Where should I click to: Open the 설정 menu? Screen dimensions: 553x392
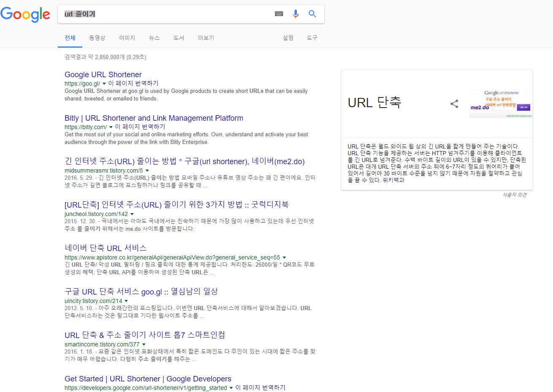[288, 38]
